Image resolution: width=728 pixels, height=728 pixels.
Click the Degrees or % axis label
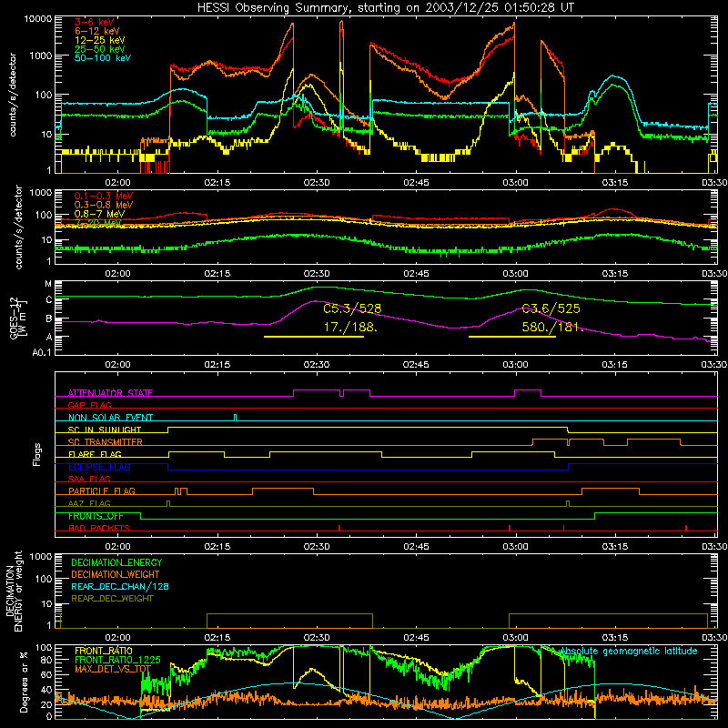pyautogui.click(x=24, y=682)
